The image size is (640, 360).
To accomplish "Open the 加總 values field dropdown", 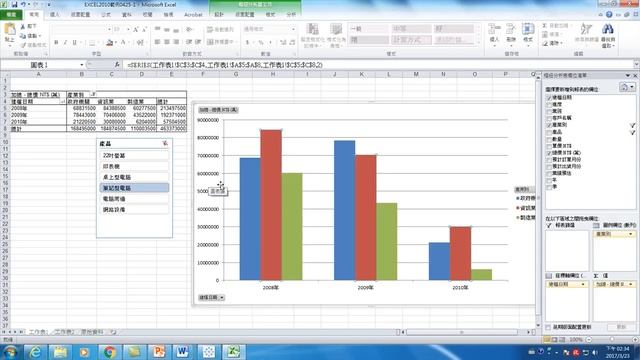I will tap(631, 284).
